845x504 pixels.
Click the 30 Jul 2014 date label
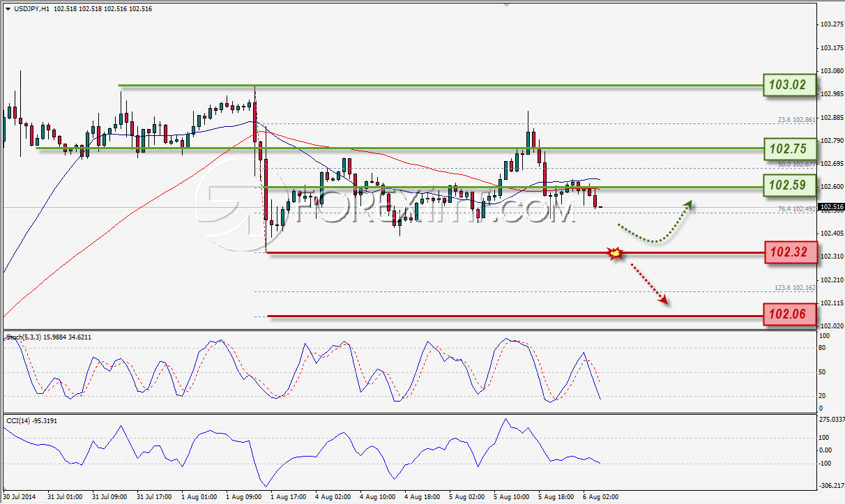tap(20, 497)
